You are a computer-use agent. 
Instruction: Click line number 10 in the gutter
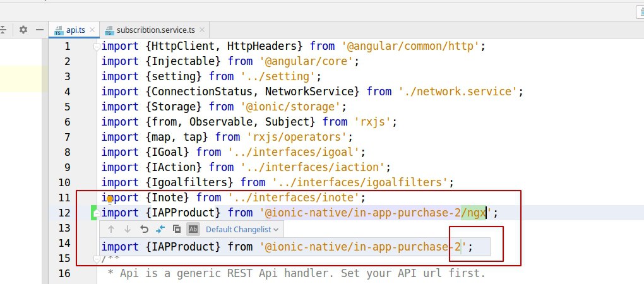pos(64,182)
